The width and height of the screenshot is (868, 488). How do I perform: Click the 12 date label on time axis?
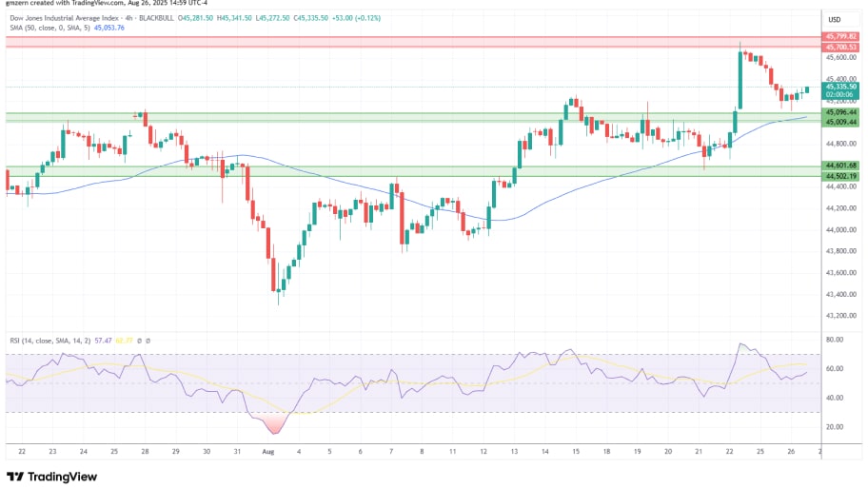point(483,452)
